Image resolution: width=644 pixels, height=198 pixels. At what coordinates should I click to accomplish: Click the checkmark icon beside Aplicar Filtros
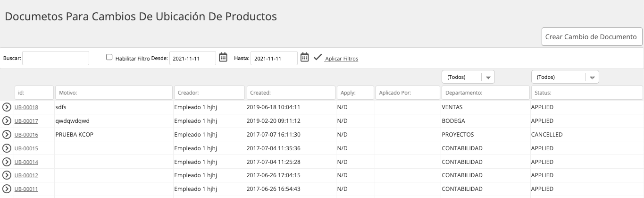point(318,57)
